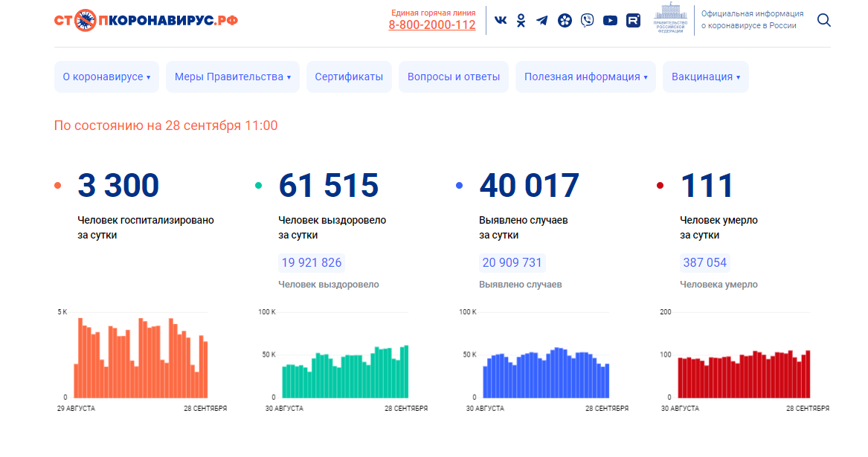Screen dimensions: 868x457
Task: Expand the 'Меры Правительства' dropdown
Action: [x=232, y=77]
